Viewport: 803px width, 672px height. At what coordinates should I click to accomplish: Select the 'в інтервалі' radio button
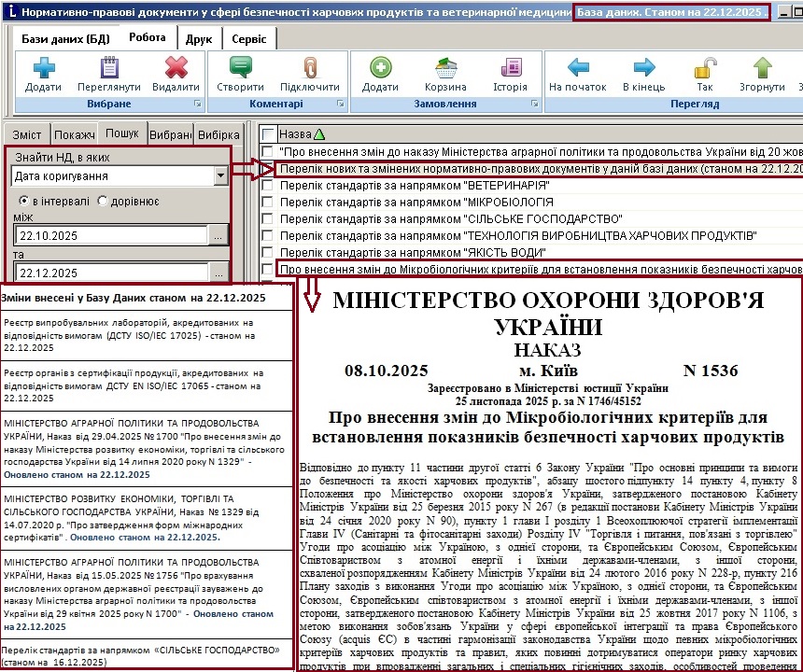pyautogui.click(x=24, y=201)
